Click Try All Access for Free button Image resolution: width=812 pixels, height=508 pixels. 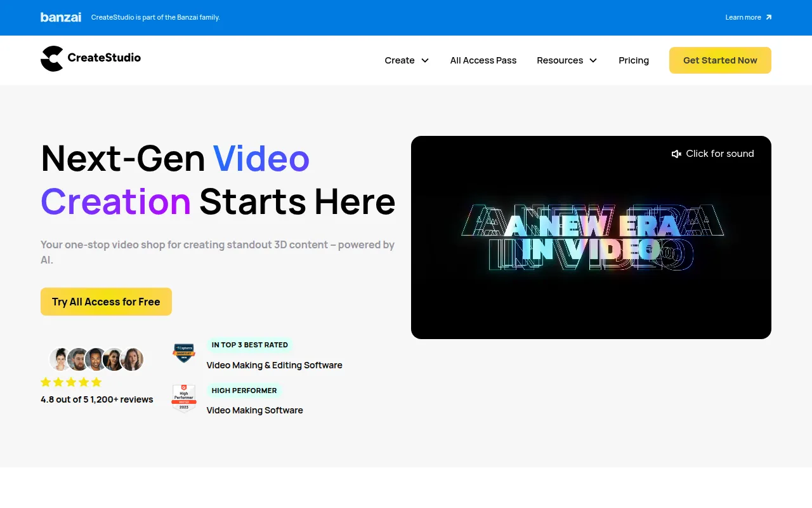(x=106, y=302)
